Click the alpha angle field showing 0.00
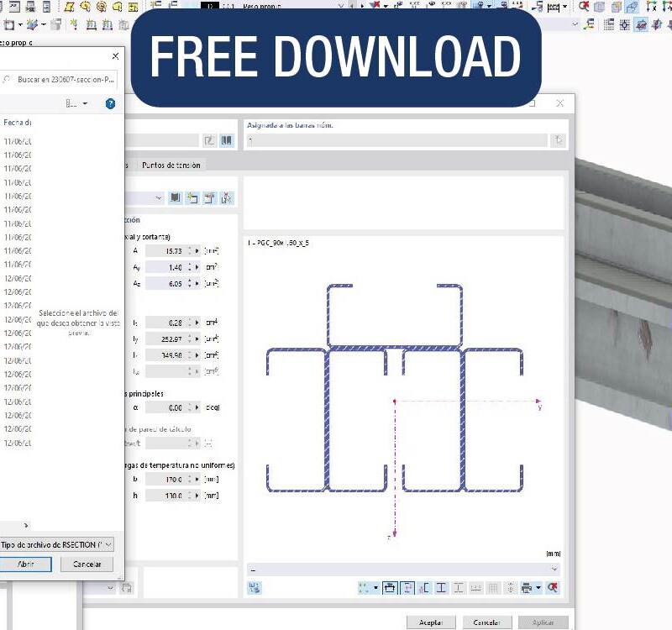 coord(165,407)
